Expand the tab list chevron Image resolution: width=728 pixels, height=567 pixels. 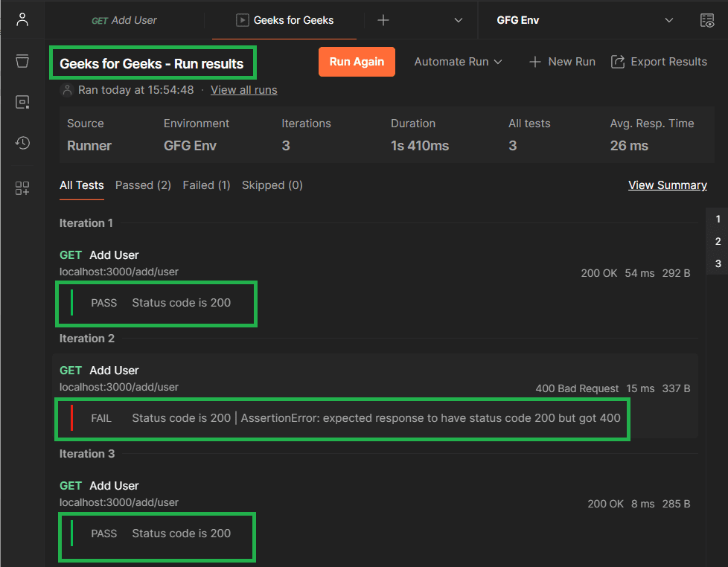click(x=459, y=20)
